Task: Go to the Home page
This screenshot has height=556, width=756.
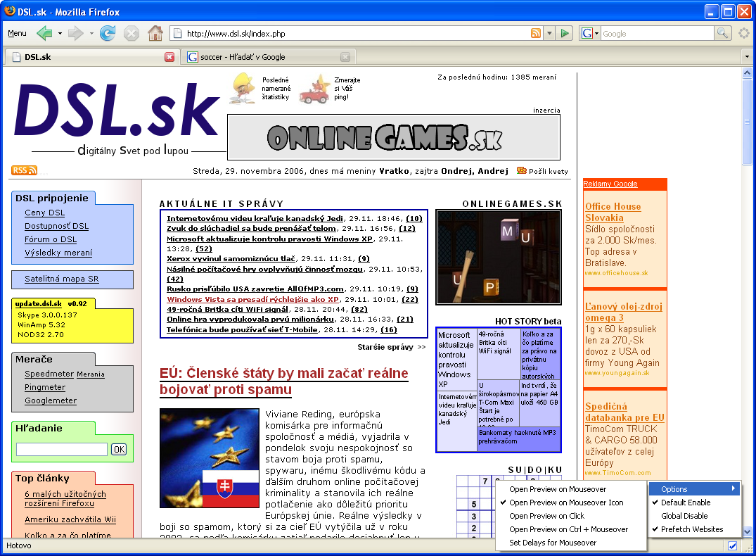Action: 155,33
